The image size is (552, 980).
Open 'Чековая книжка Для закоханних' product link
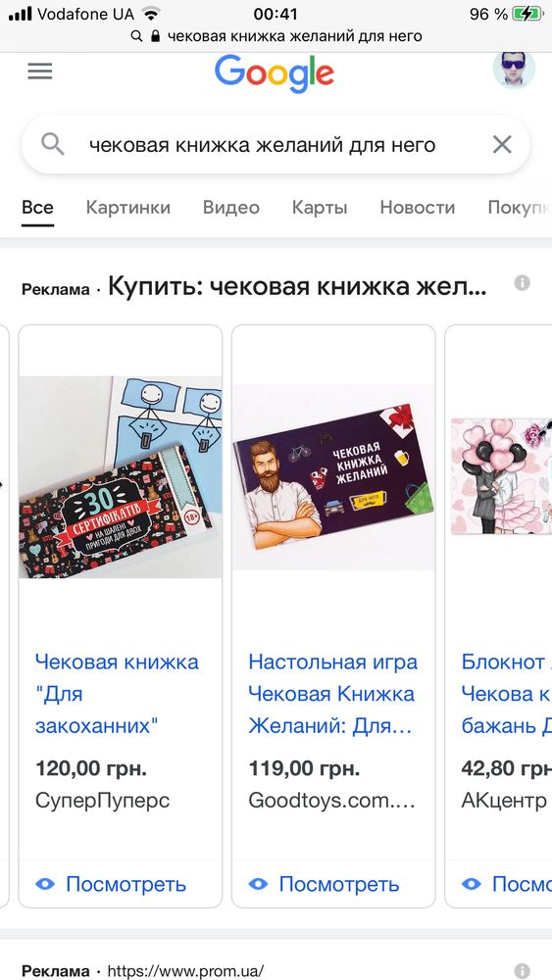[117, 694]
